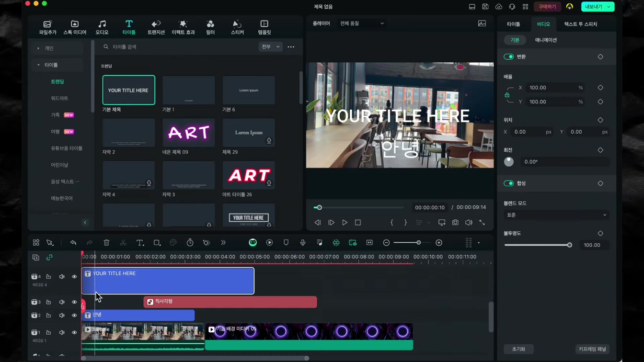Viewport: 644px width, 362px height.
Task: Toggle the scale aspect ratio lock icon
Action: pyautogui.click(x=507, y=95)
